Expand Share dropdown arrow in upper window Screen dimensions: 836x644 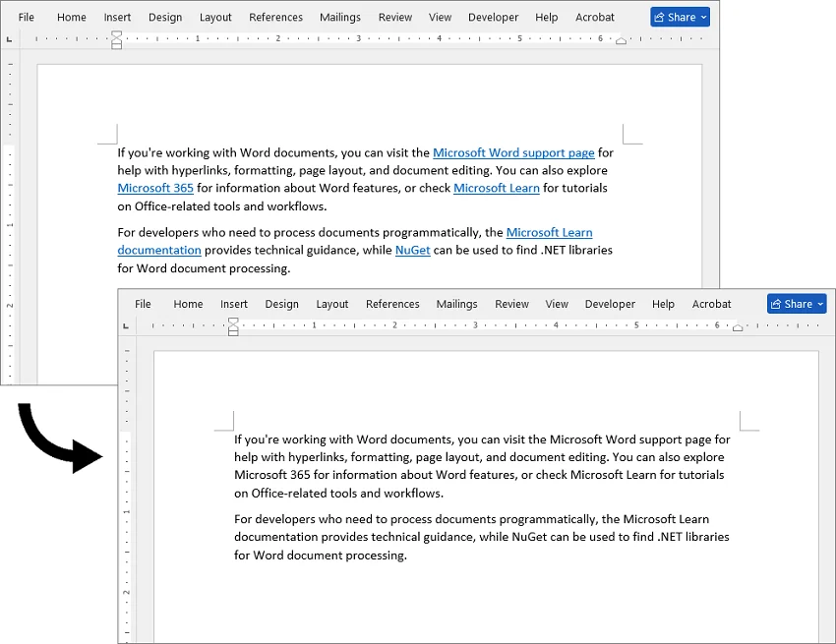704,17
